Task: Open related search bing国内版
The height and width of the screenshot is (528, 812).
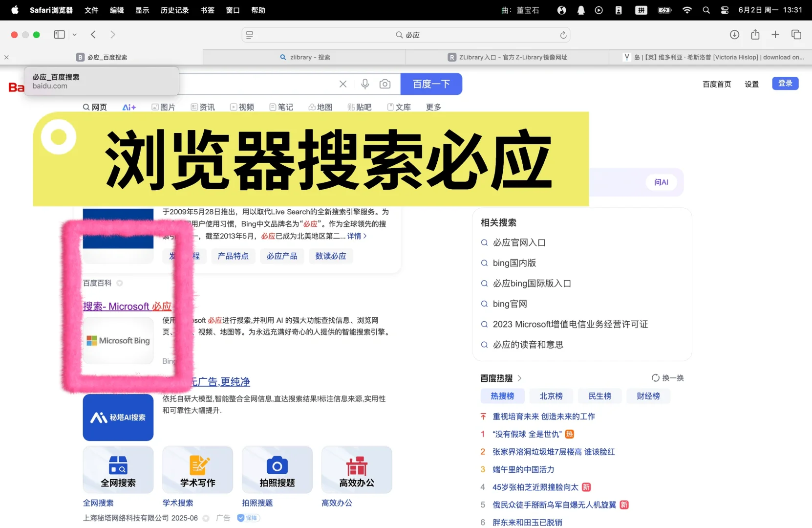Action: tap(514, 263)
